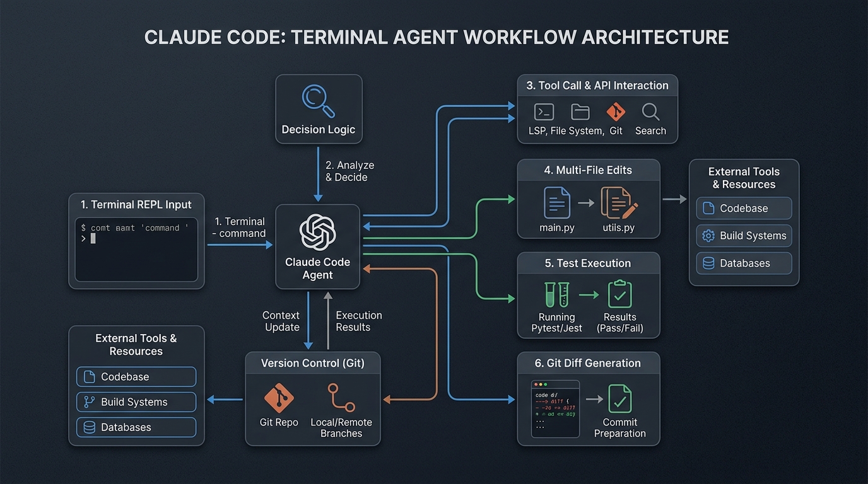
Task: Click the Search magnifier icon in Tool Call panel
Action: point(650,112)
